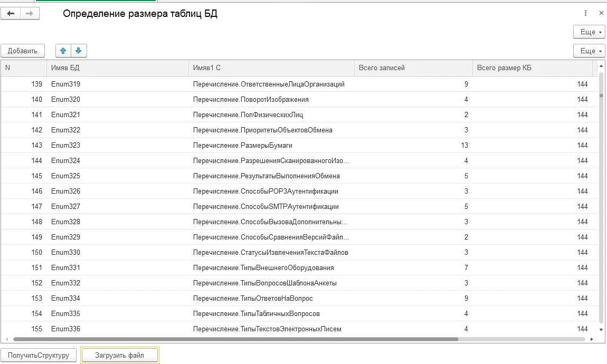Viewport: 607px width, 364px height.
Task: Open the three-dot window menu
Action: pyautogui.click(x=585, y=13)
